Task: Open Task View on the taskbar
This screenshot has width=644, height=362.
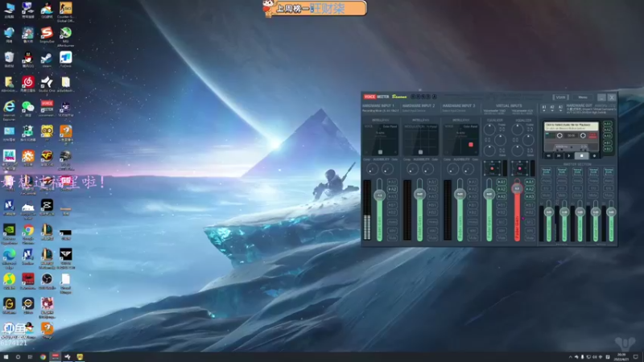Action: coord(30,357)
